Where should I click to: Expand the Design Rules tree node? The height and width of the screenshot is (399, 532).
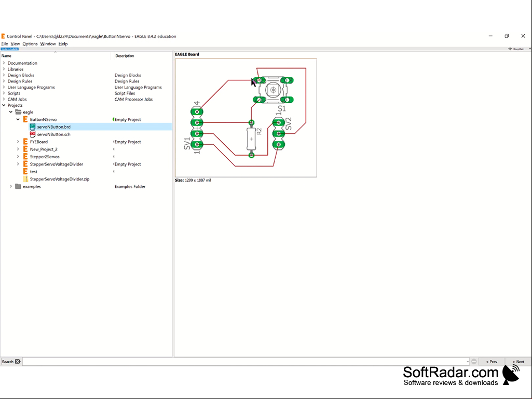coord(4,81)
